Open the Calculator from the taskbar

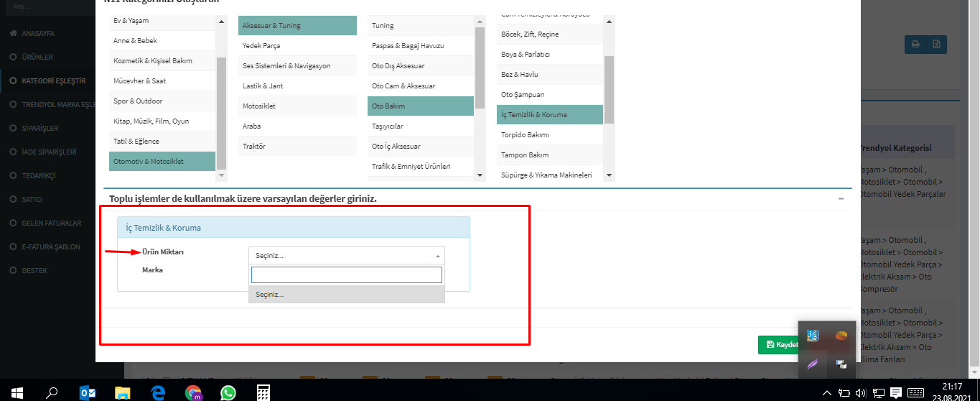coord(263,392)
